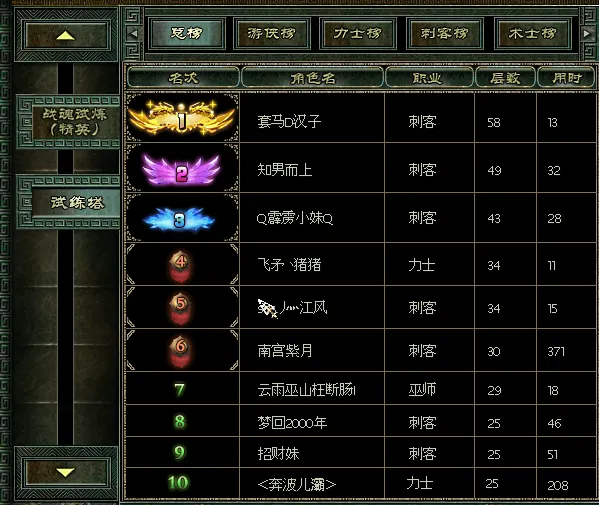This screenshot has height=505, width=599.
Task: Click the blue rank 3 wings badge
Action: 179,219
